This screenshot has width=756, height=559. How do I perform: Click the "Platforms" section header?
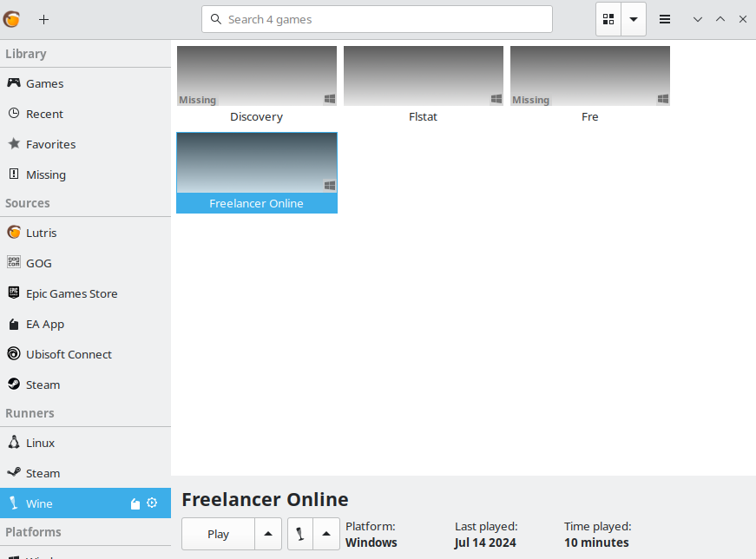33,532
